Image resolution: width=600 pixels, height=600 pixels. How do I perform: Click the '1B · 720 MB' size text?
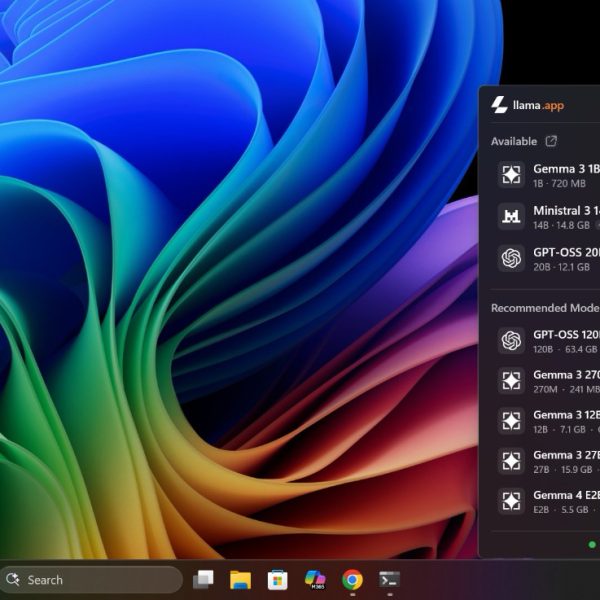(559, 183)
